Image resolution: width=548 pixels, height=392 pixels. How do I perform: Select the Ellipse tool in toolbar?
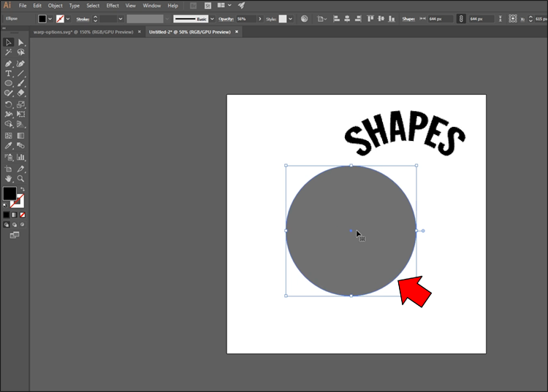point(9,84)
